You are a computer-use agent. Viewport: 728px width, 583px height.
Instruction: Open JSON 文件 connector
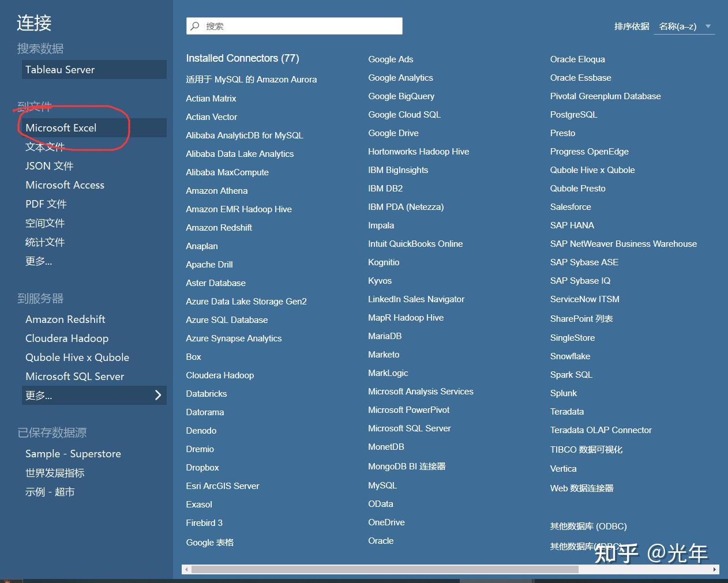[x=50, y=166]
